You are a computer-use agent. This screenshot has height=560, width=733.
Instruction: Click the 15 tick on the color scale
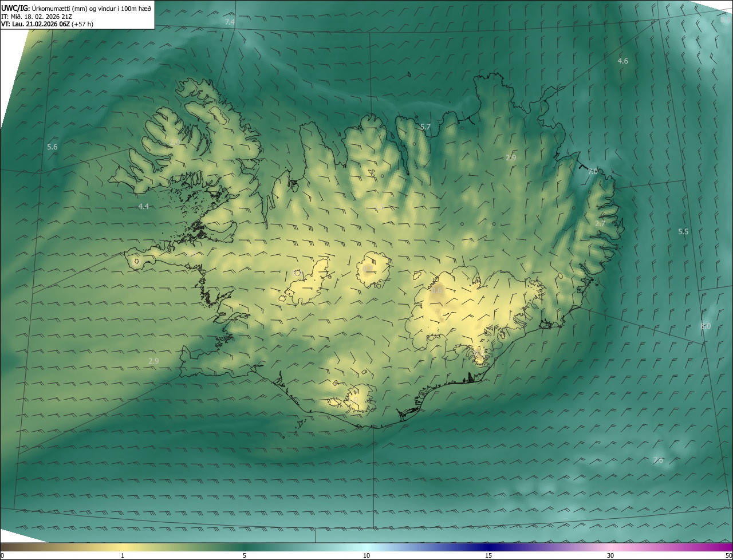tap(488, 555)
